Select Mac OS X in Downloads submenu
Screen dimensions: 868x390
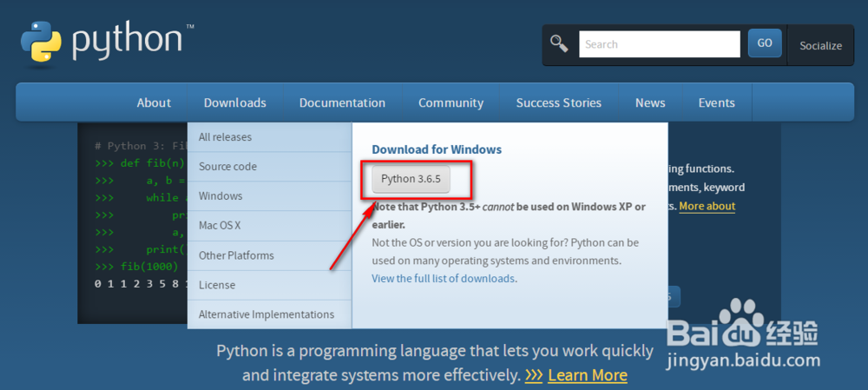(270, 226)
